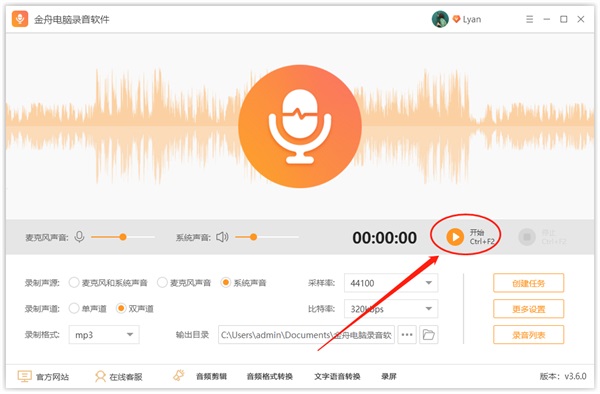Click the greyed-out stop recording icon
Screen dimensions: 600x394
(x=527, y=237)
